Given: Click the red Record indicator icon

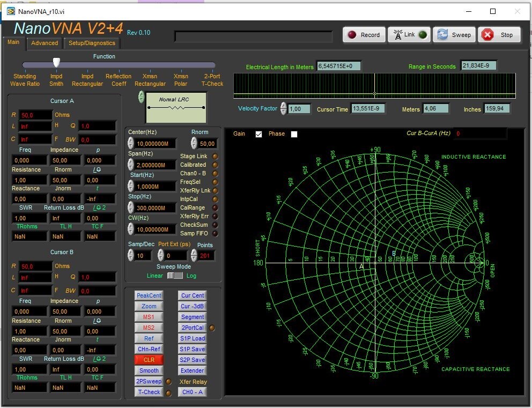Looking at the screenshot, I should [352, 35].
